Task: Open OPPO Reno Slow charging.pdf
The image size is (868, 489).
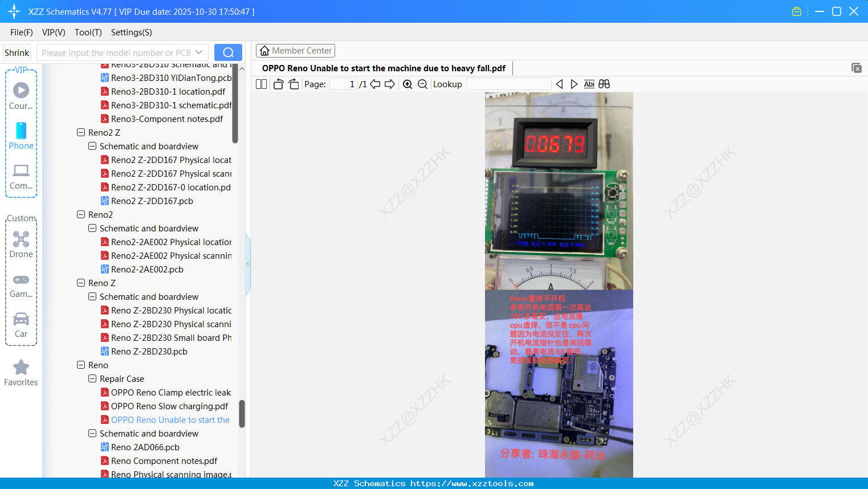Action: (x=165, y=406)
